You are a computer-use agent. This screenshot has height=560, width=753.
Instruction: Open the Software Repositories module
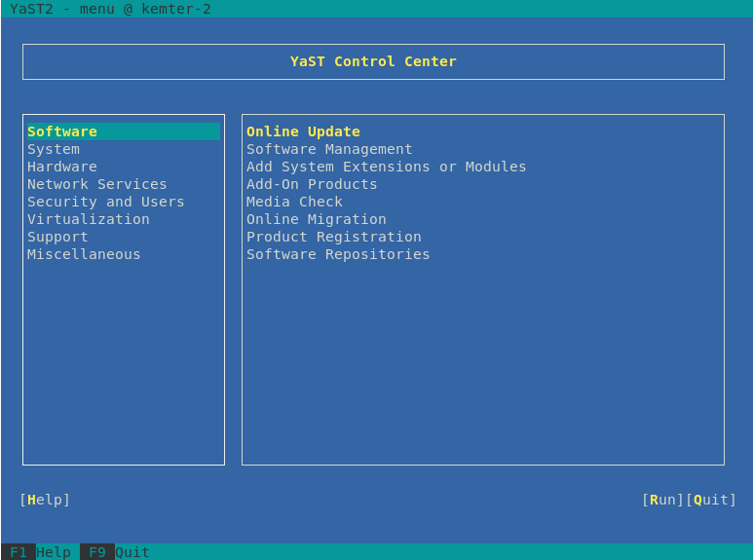click(x=338, y=254)
